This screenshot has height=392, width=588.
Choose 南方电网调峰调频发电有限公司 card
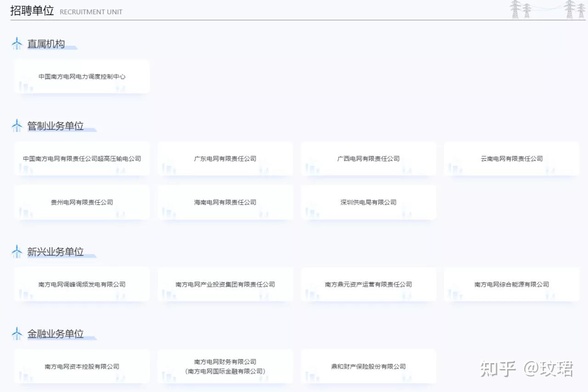coord(82,284)
